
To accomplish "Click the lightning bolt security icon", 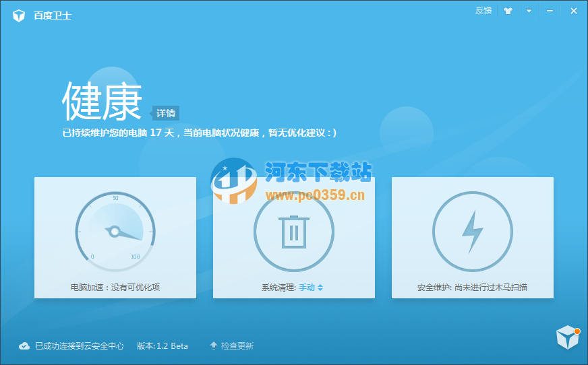I will coord(473,232).
